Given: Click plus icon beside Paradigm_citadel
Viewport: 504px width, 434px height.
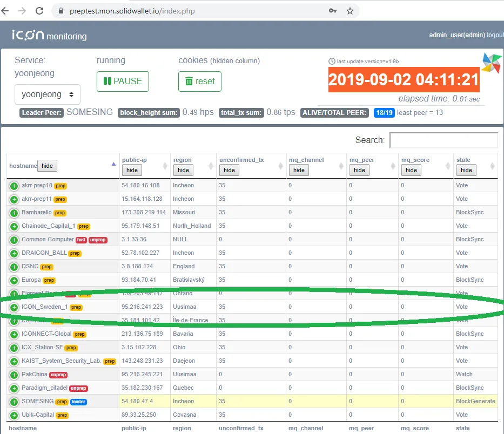Looking at the screenshot, I should (14, 388).
